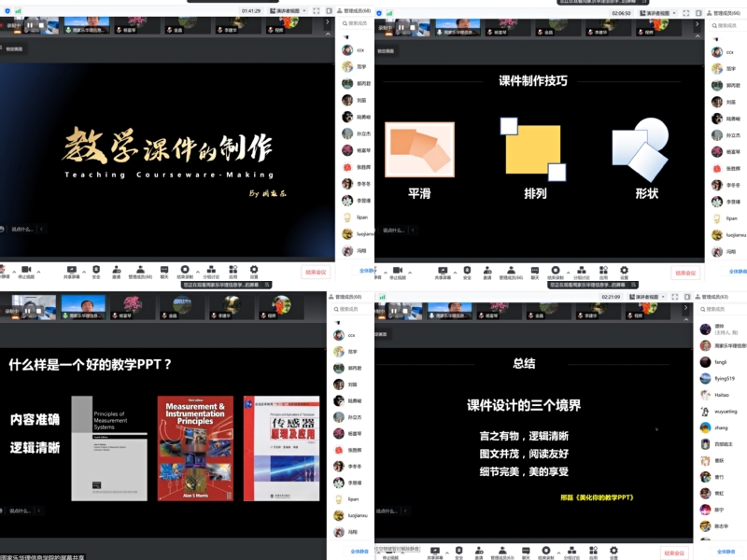The image size is (747, 560).
Task: Open 管理成员(66) panel header
Action: (723, 13)
